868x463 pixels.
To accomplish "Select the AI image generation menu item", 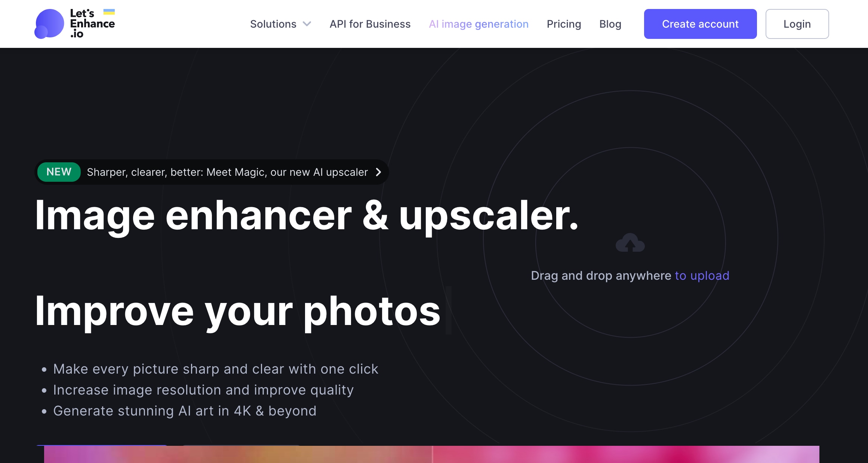I will point(479,24).
